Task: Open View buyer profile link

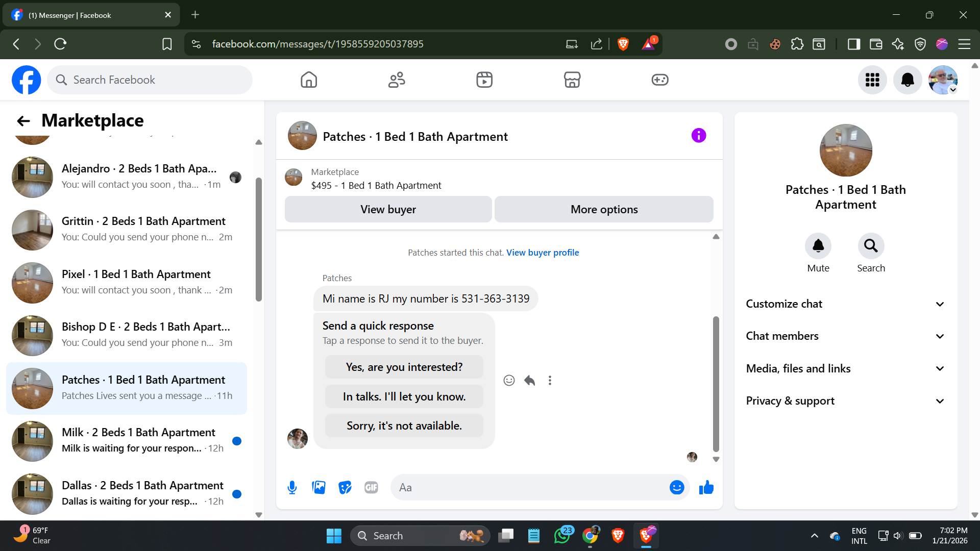Action: pyautogui.click(x=543, y=253)
